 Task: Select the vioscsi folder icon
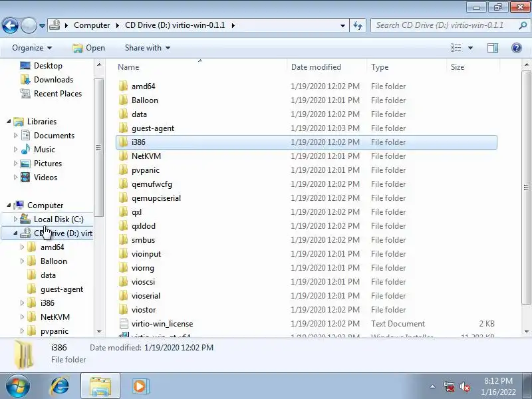pos(124,281)
